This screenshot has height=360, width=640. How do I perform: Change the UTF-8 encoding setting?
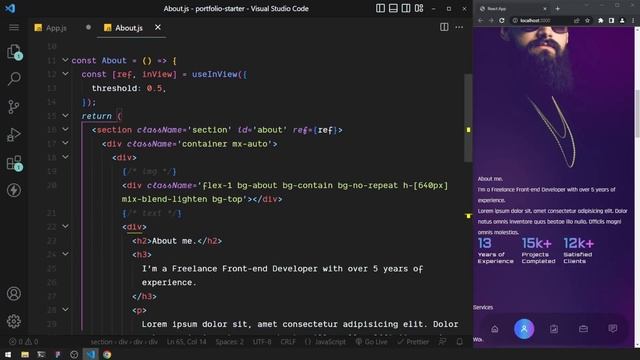262,342
